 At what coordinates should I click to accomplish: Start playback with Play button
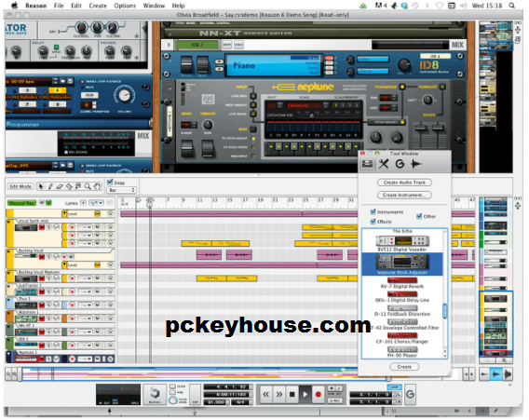[x=305, y=394]
